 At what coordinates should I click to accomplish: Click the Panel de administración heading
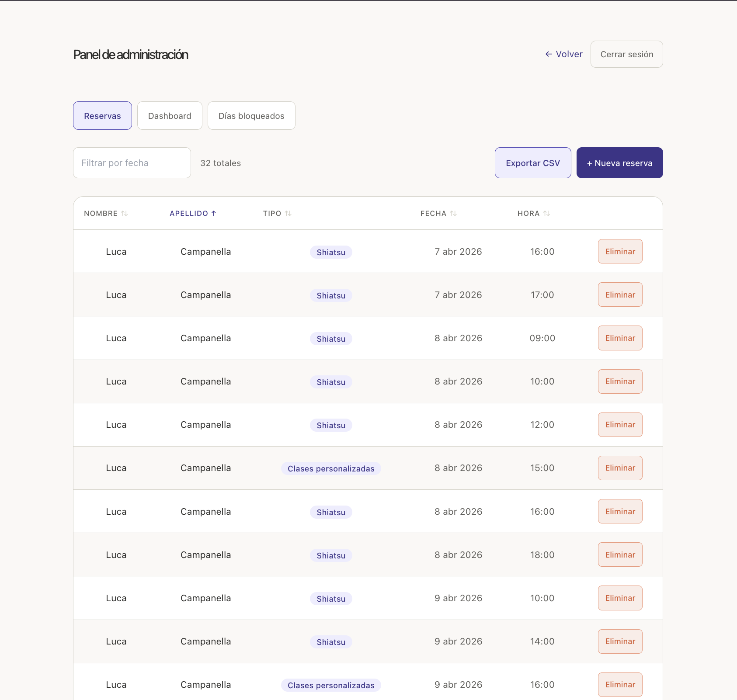point(131,55)
